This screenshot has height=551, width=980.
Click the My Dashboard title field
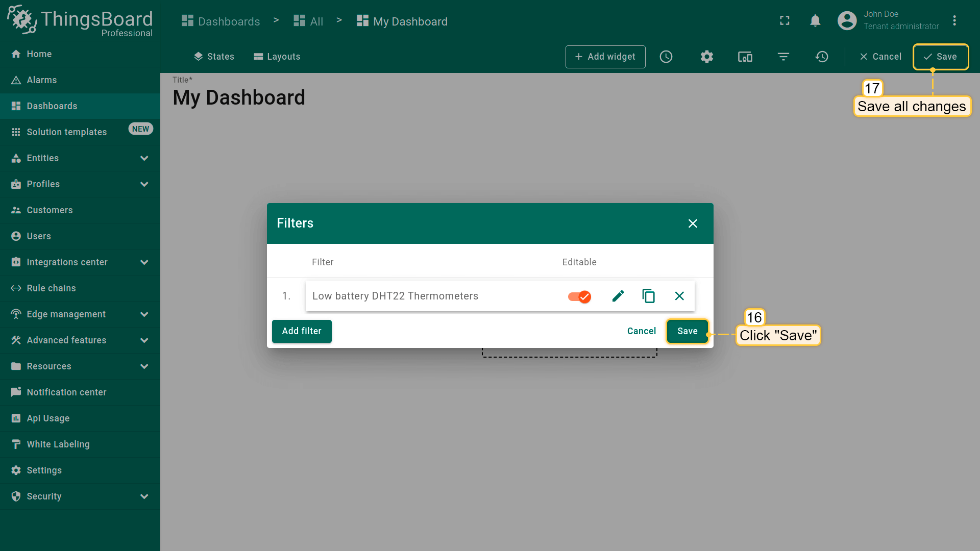(239, 97)
